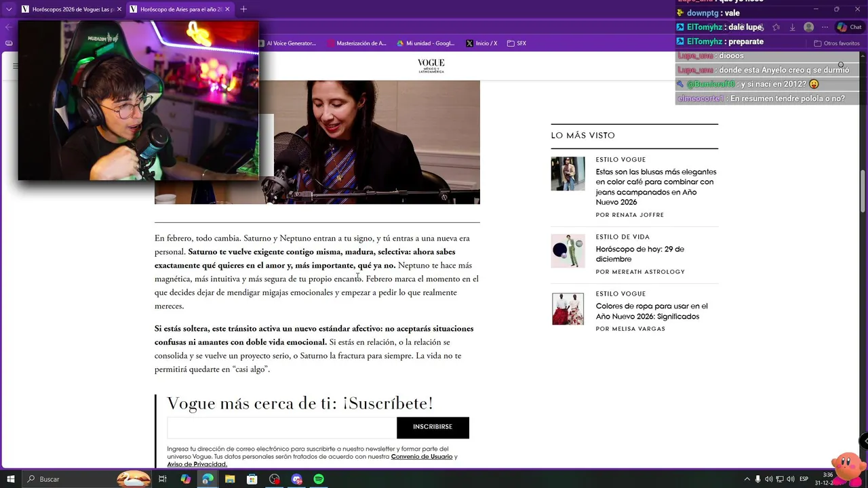Close the Horóscopo de Aries tab

(x=227, y=9)
